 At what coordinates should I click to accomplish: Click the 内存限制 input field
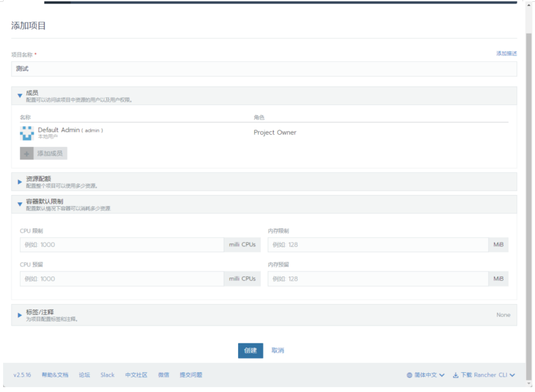click(378, 245)
